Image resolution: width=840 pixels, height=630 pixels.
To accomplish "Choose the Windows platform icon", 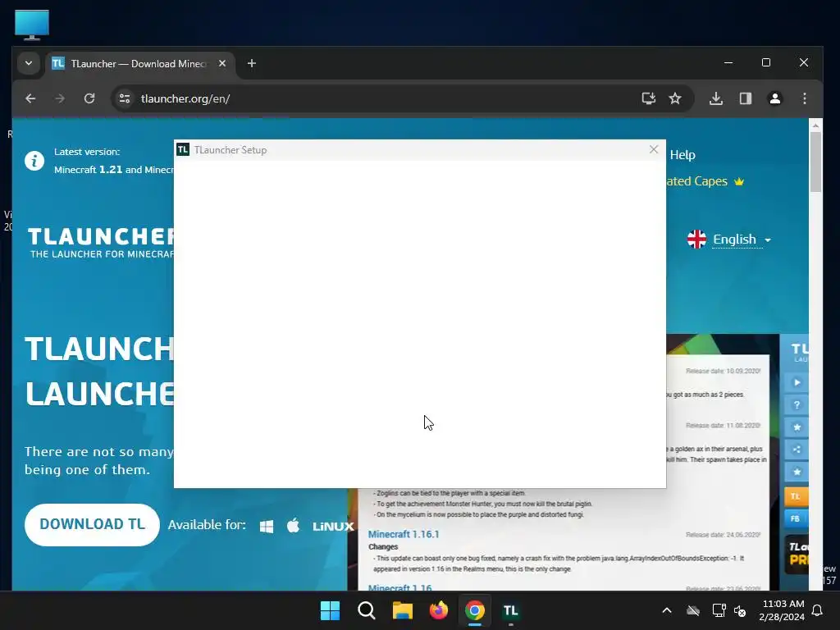I will (x=267, y=526).
